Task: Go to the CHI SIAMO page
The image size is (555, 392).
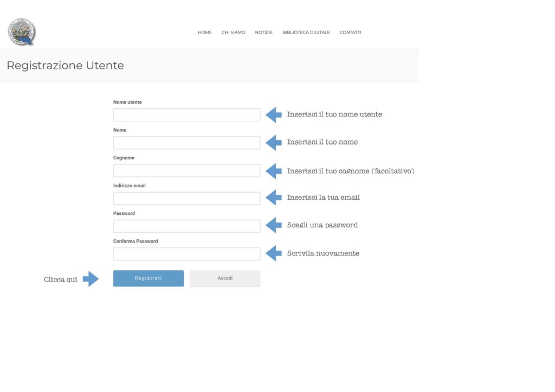Action: 233,32
